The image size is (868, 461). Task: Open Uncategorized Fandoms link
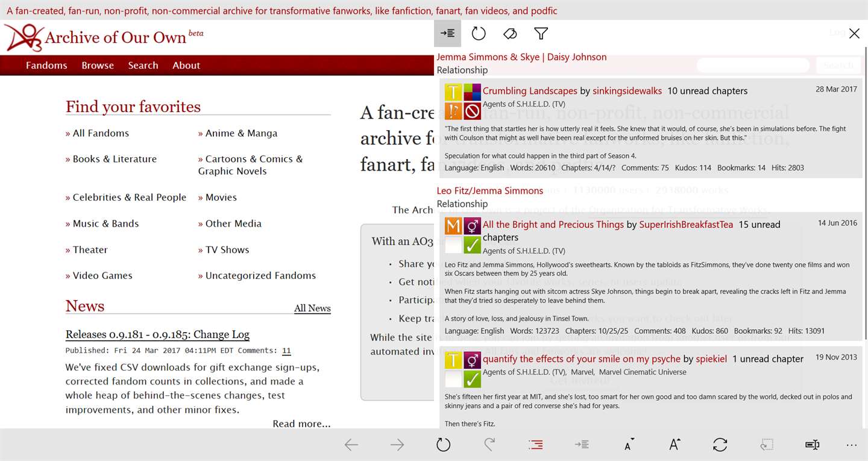pyautogui.click(x=260, y=275)
